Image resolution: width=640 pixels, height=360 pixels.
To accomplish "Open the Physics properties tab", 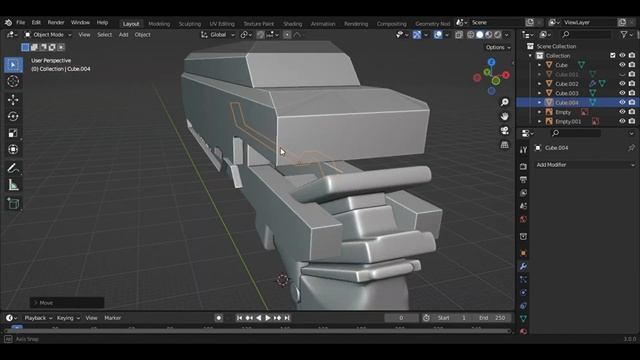I will 523,293.
